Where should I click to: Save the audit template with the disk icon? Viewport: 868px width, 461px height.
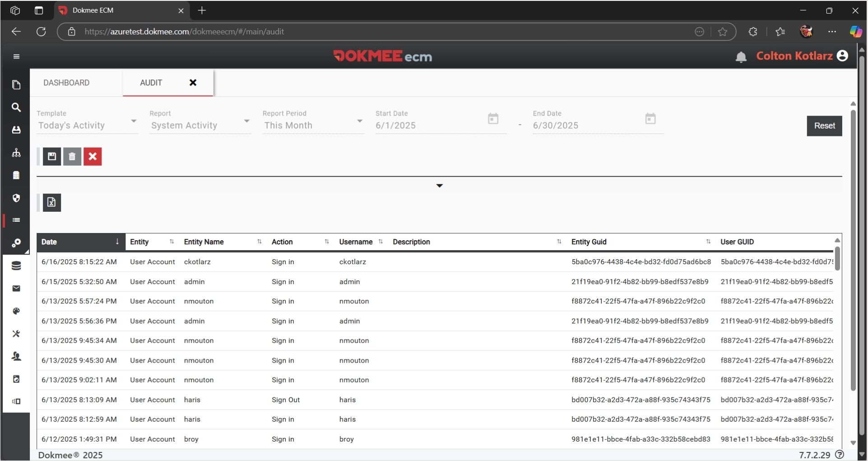(x=52, y=157)
